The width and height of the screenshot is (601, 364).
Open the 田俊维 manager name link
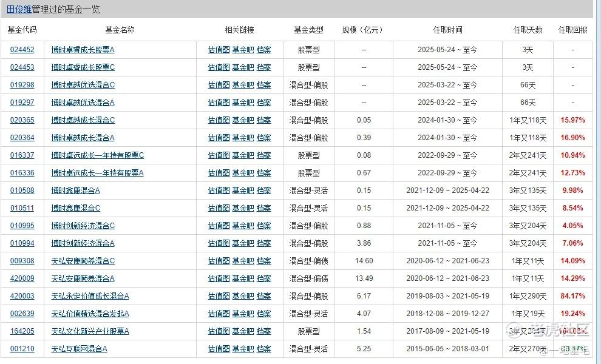tap(19, 9)
